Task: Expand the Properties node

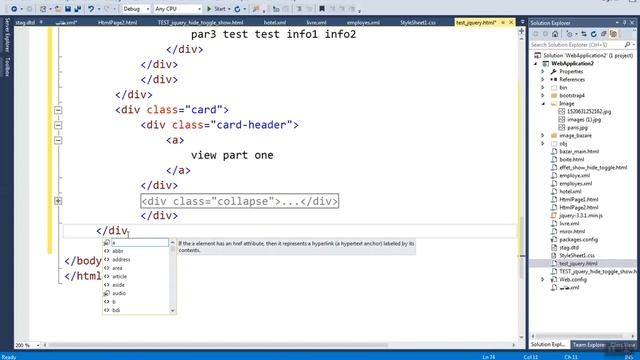Action: (x=543, y=71)
